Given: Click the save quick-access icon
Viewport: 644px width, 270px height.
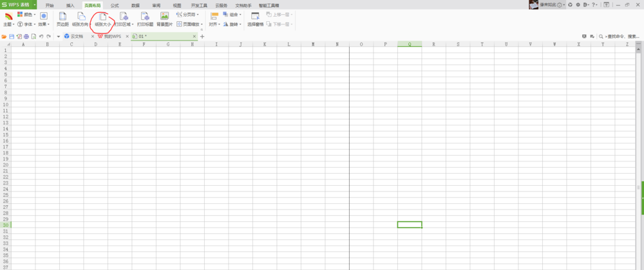Looking at the screenshot, I should [x=12, y=37].
